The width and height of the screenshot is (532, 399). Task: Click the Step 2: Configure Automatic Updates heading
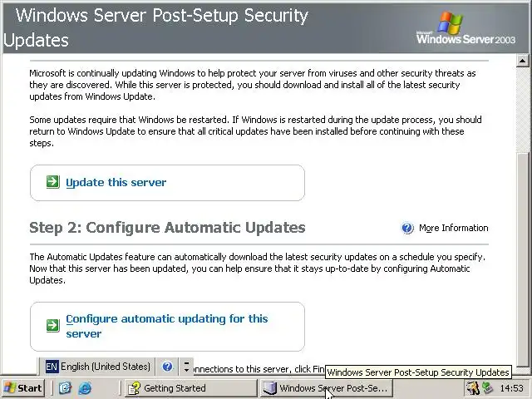[167, 228]
